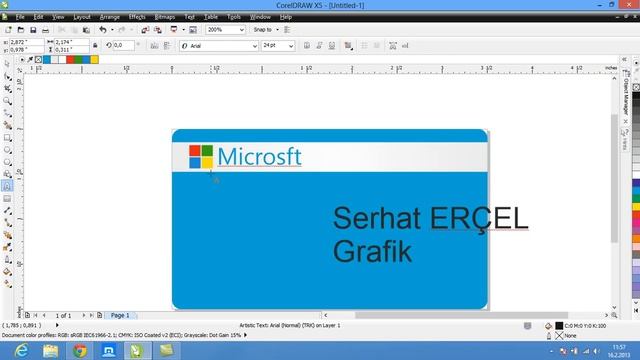Pick the red swatch in document palette
This screenshot has height=360, width=640.
pyautogui.click(x=70, y=60)
